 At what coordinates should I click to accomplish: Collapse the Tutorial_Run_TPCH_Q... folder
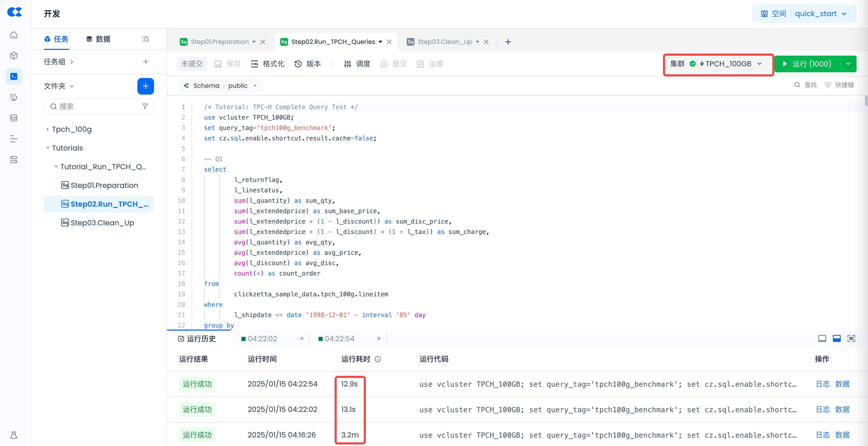pos(56,167)
